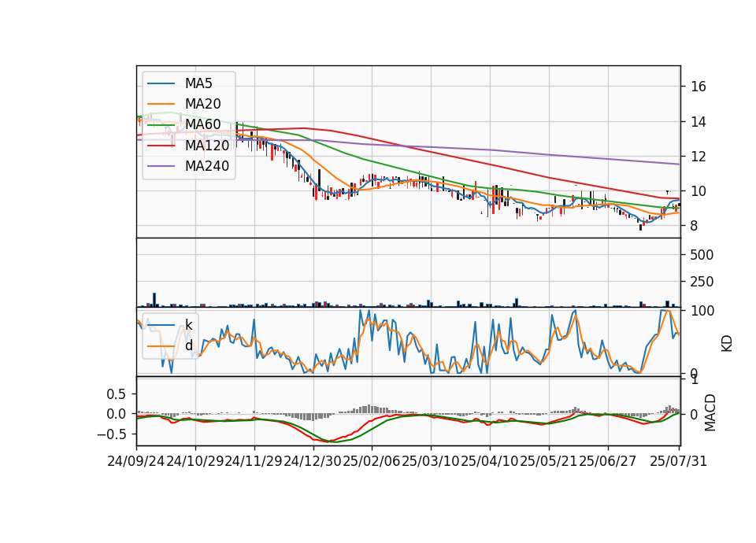The image size is (756, 543).
Task: Click the KD axis value 100
Action: 702,311
